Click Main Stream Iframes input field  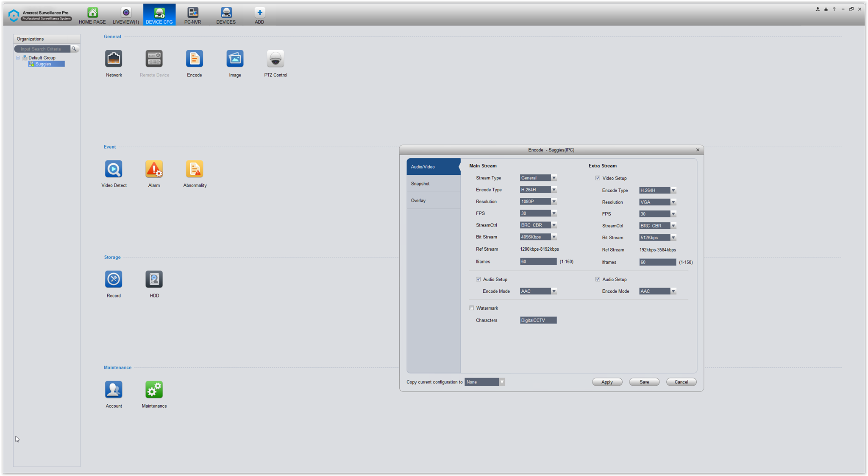pyautogui.click(x=538, y=261)
